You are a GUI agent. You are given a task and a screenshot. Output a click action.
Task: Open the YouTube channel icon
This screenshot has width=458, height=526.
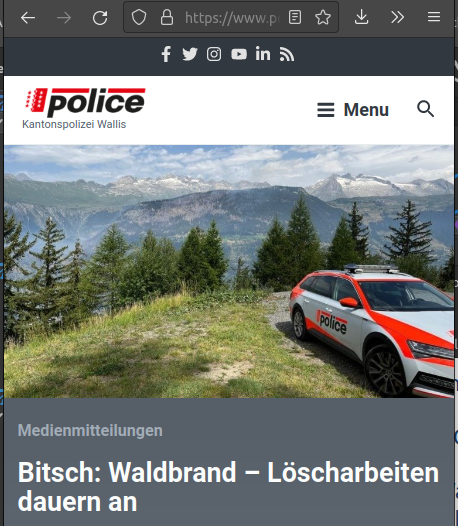(x=239, y=54)
